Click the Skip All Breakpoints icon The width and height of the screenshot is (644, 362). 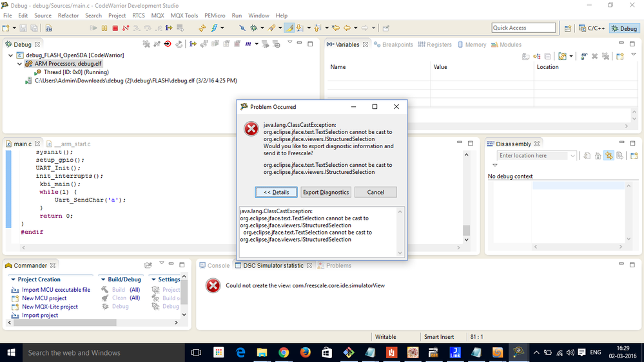click(x=242, y=28)
